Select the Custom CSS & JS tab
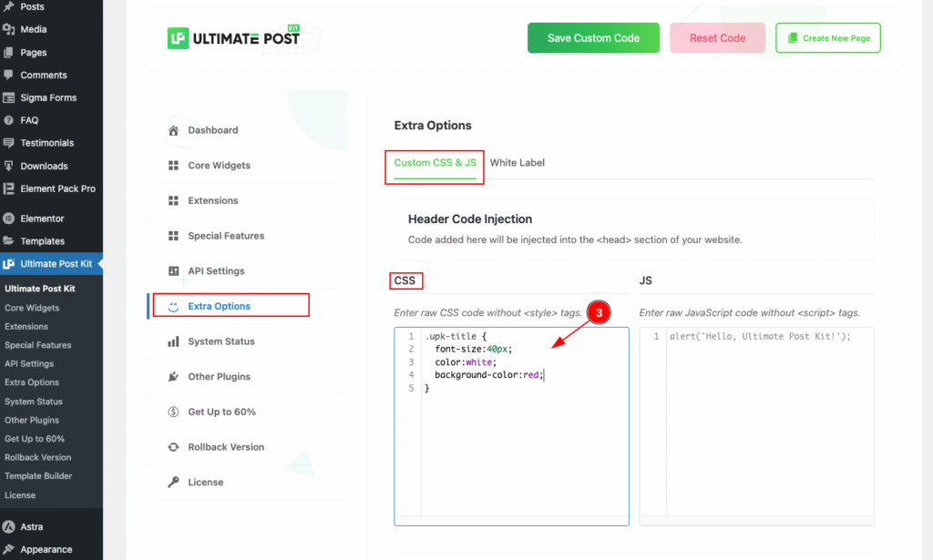This screenshot has width=933, height=560. [x=435, y=163]
